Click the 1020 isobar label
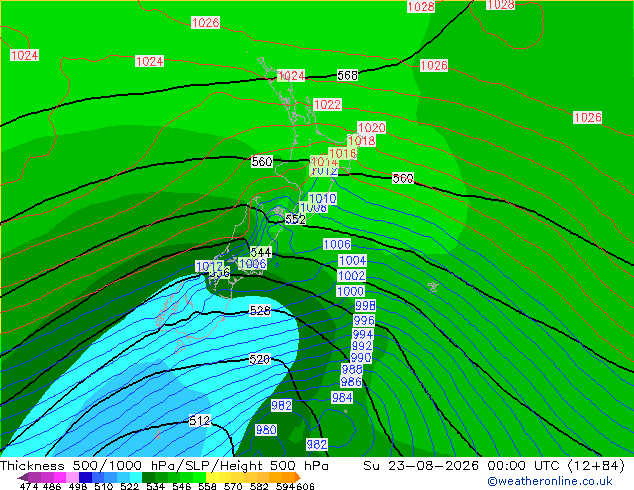 (x=372, y=128)
